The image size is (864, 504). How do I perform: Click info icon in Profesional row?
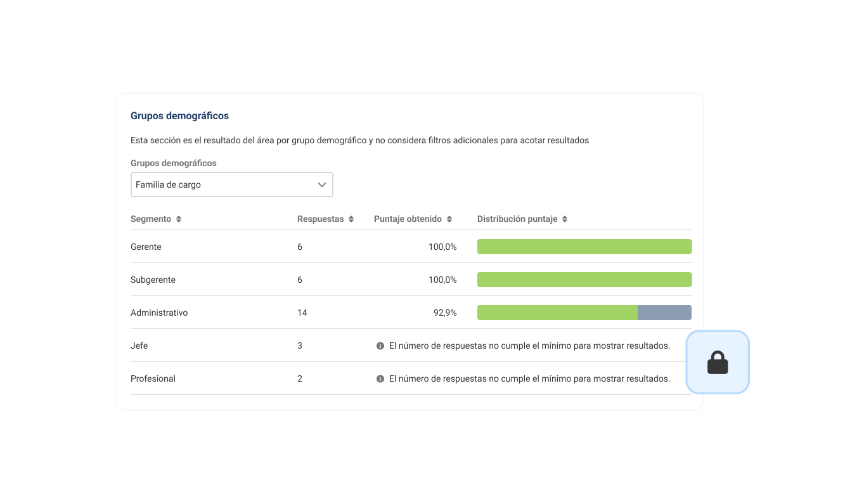[380, 379]
